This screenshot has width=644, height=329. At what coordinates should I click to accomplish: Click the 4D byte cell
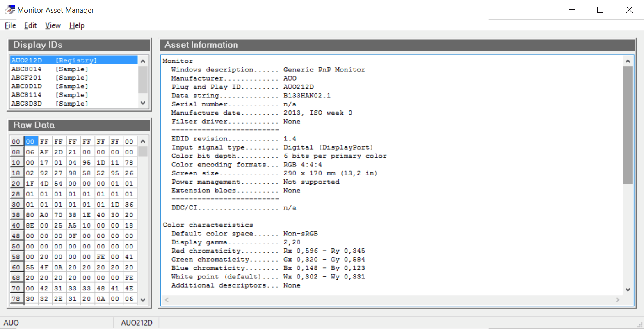[44, 184]
